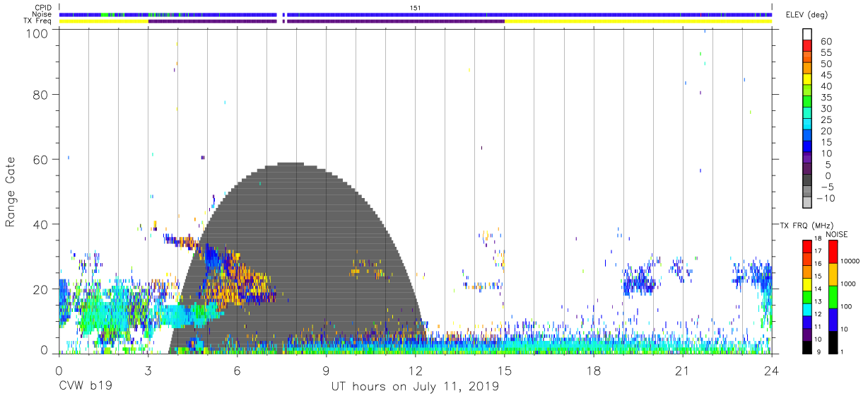Screen dimensions: 868x401
Task: Click the green swatch in NOISE colorbar
Action: pos(833,296)
